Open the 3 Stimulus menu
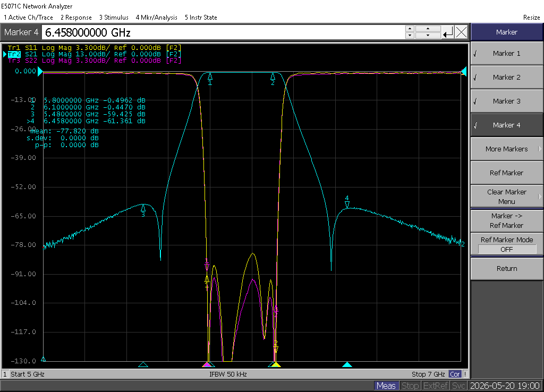Image resolution: width=544 pixels, height=392 pixels. click(114, 18)
